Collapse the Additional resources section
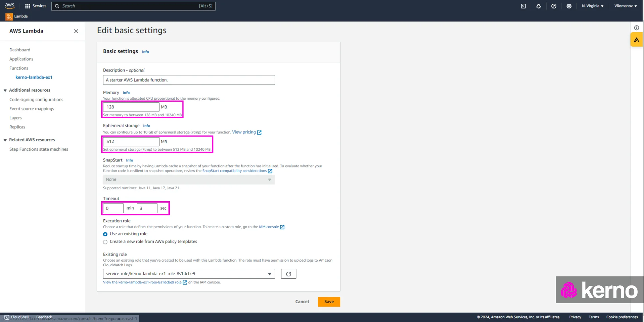 coord(5,91)
